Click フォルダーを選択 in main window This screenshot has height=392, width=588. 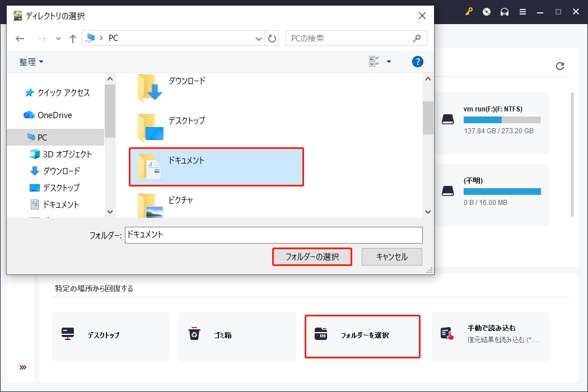tap(362, 337)
